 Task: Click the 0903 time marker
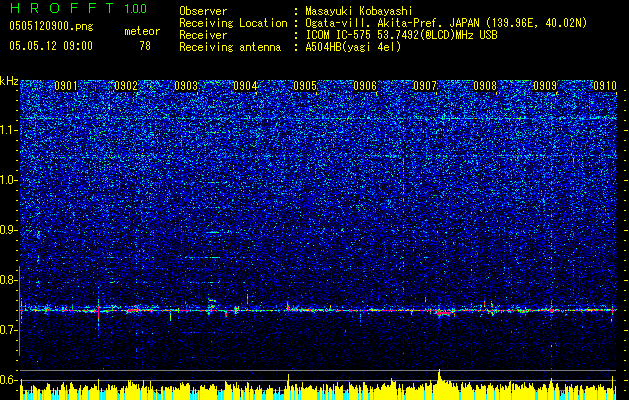pyautogui.click(x=186, y=86)
